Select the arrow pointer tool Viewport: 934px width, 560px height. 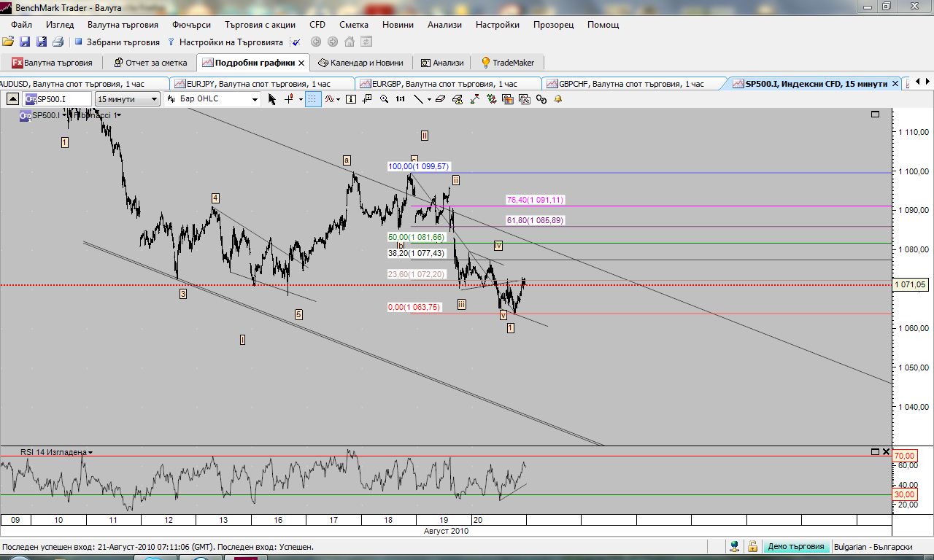coord(272,99)
